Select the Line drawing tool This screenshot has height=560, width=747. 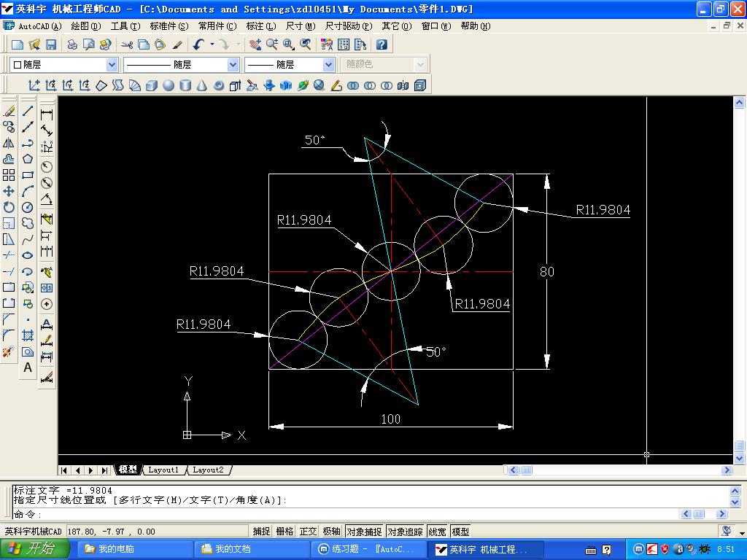tap(28, 111)
